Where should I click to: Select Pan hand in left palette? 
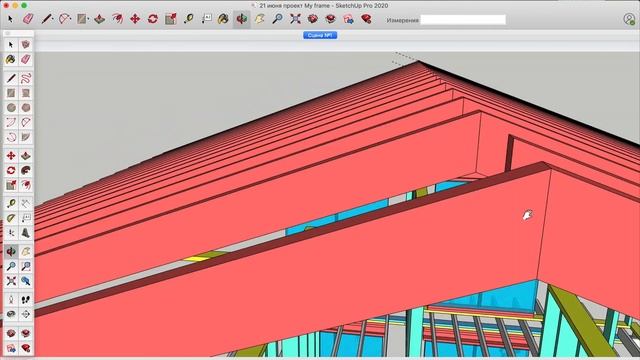coord(26,252)
